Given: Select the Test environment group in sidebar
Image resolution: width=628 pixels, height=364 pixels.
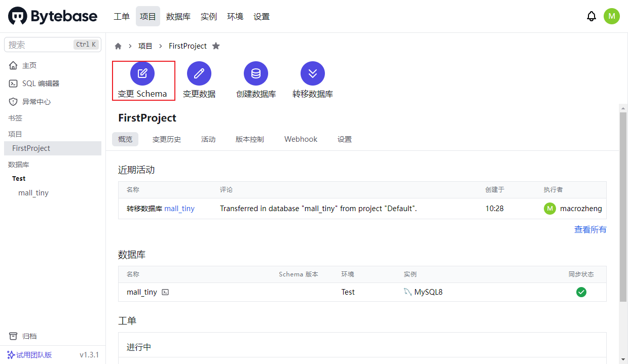Looking at the screenshot, I should (x=19, y=179).
